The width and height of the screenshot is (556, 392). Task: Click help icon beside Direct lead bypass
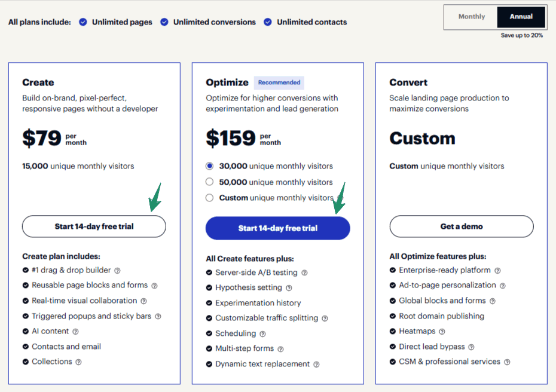(471, 347)
